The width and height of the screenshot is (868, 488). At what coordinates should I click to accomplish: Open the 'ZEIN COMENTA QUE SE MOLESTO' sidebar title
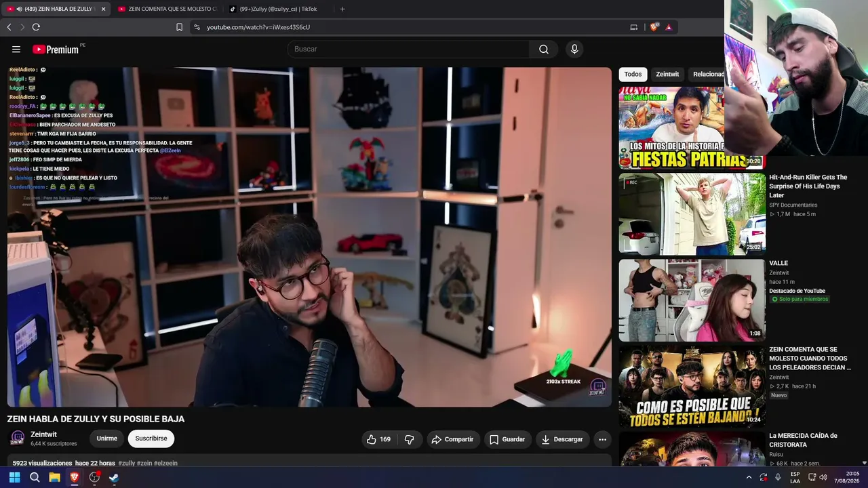(x=810, y=359)
